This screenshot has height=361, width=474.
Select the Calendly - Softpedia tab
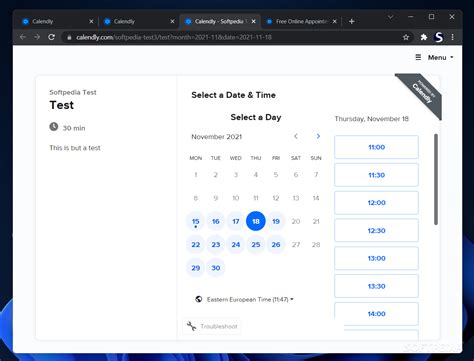(219, 21)
